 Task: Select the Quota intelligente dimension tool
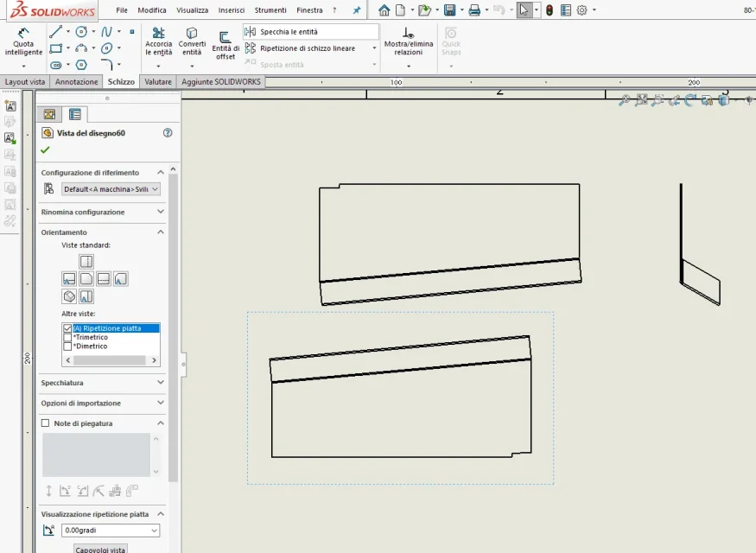click(23, 41)
